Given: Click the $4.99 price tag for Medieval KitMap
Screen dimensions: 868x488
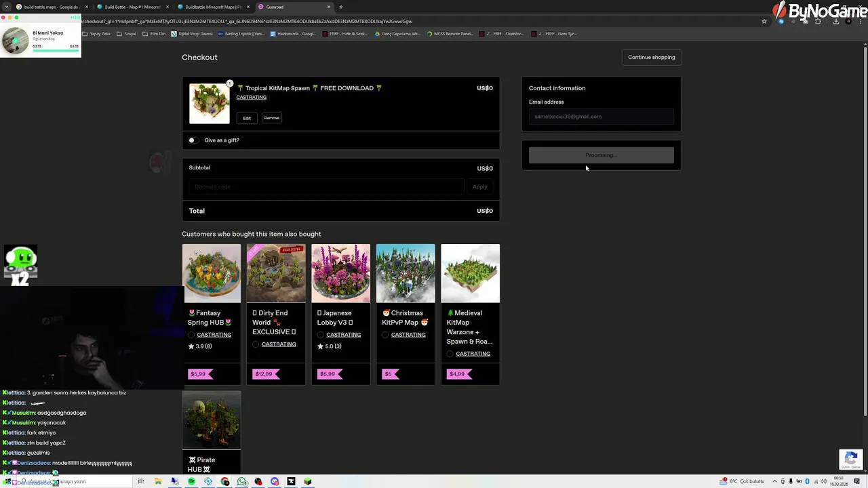Looking at the screenshot, I should click(458, 374).
